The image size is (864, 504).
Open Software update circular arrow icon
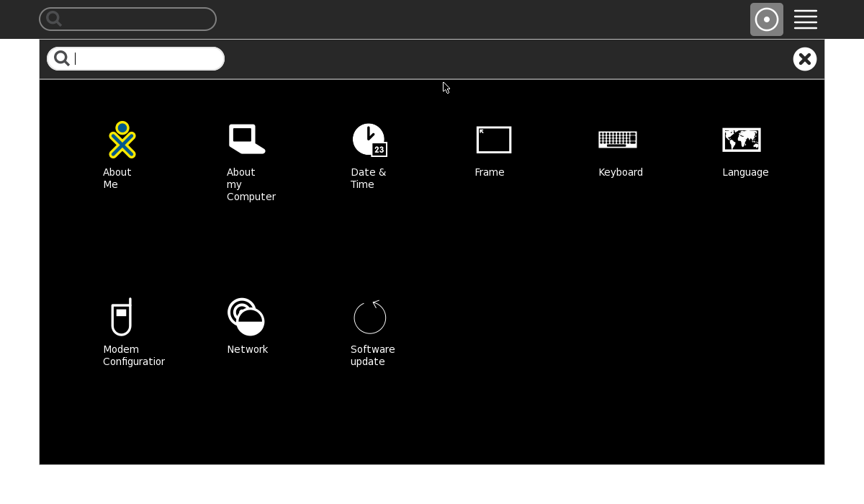pos(370,317)
